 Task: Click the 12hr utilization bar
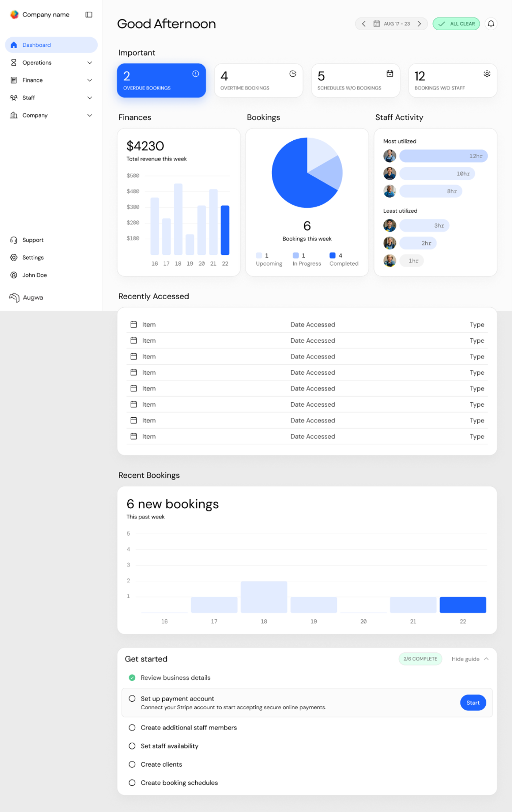point(443,156)
